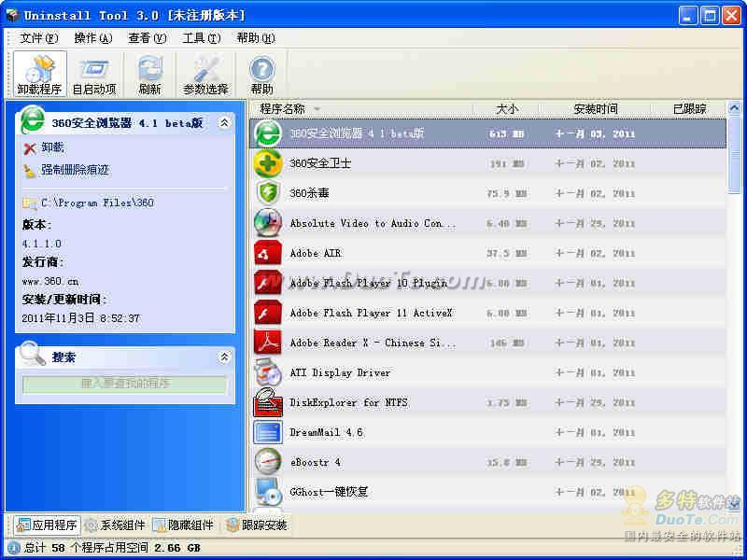
Task: Click the 卸载 uninstall link in side panel
Action: tap(52, 147)
